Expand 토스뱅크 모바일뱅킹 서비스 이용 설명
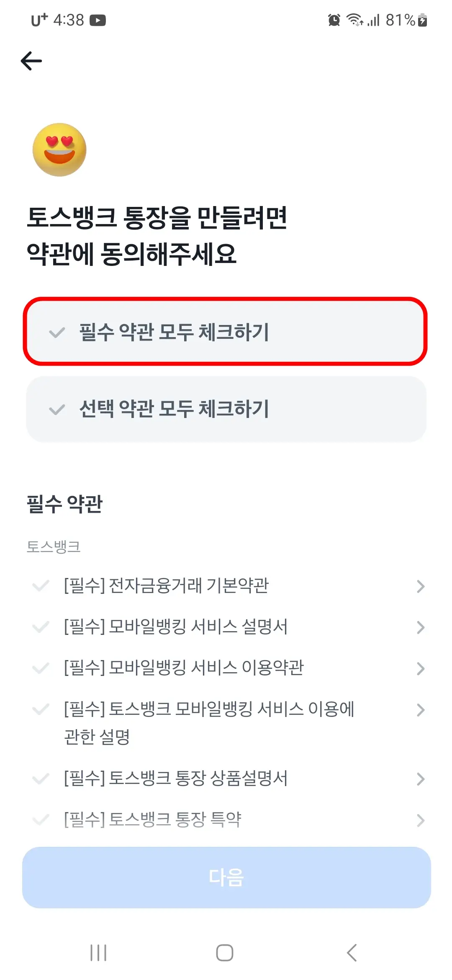 point(421,710)
